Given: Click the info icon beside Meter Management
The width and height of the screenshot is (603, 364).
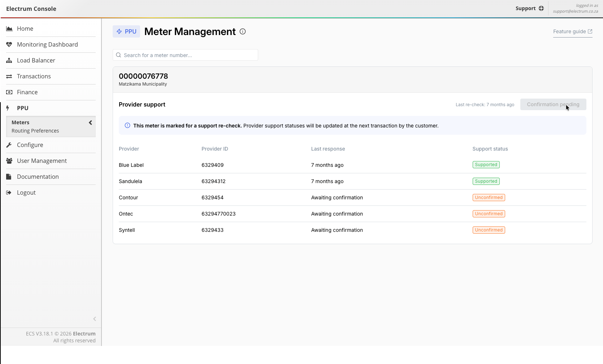Looking at the screenshot, I should 243,31.
